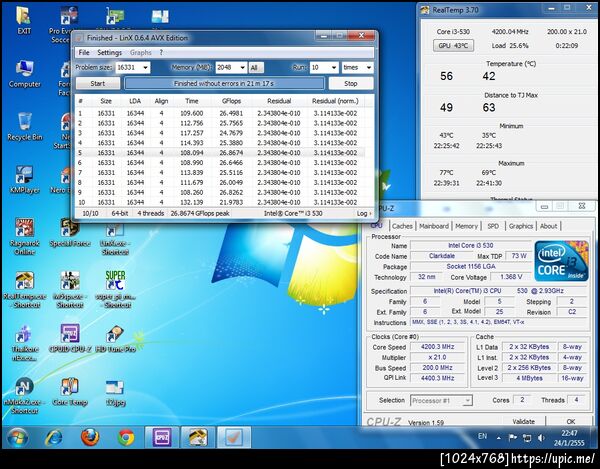Switch to RealTemp taskbar button
Image resolution: width=600 pixels, height=469 pixels.
198,437
